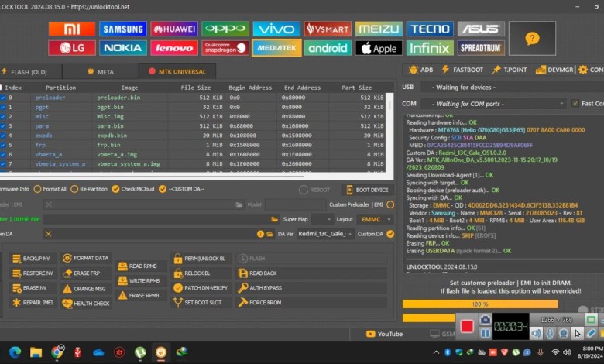This screenshot has width=604, height=364.
Task: Toggle the Fast Connect checkbox
Action: pos(575,103)
